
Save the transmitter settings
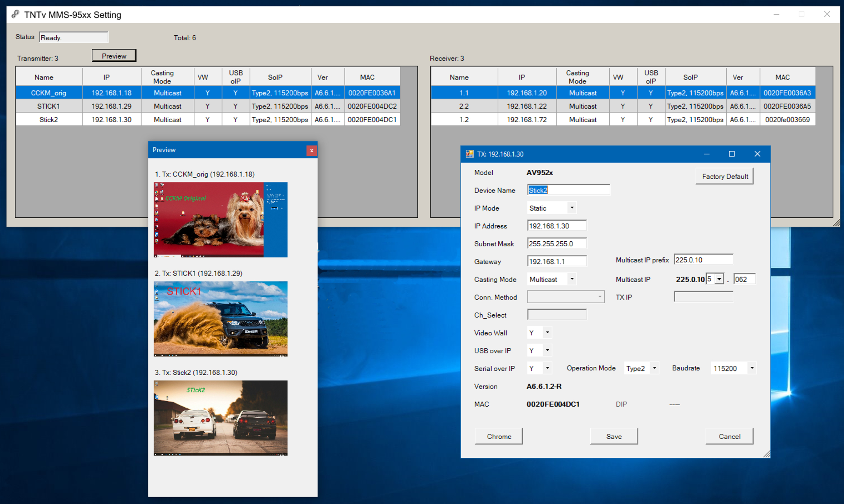click(614, 436)
